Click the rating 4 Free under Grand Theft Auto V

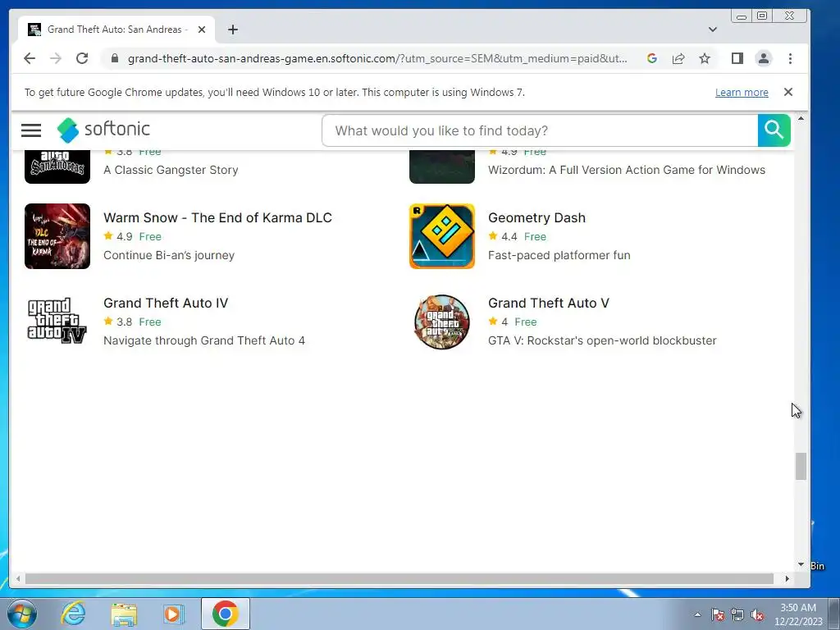pos(513,322)
